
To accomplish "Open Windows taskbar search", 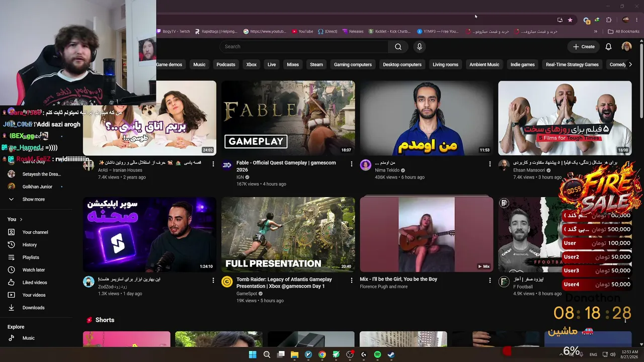I will [267, 354].
